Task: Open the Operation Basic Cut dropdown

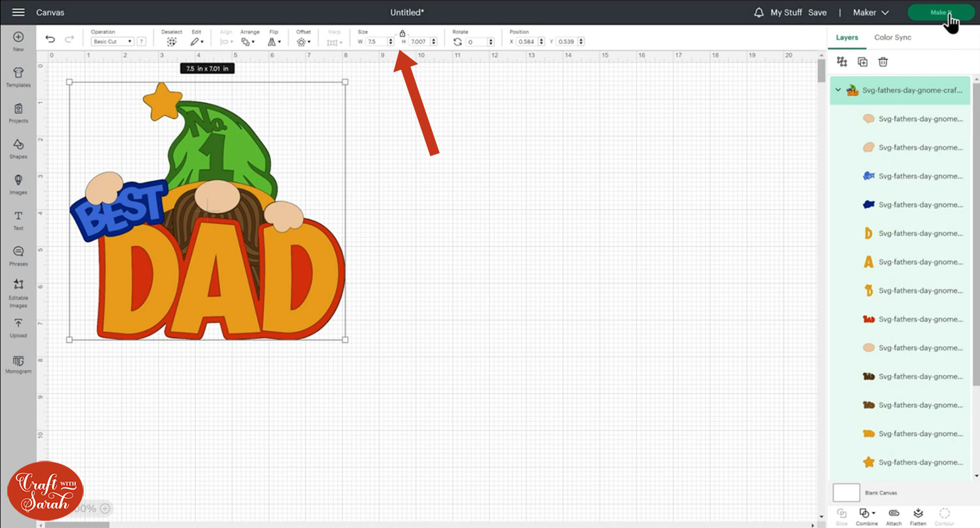Action: point(112,42)
